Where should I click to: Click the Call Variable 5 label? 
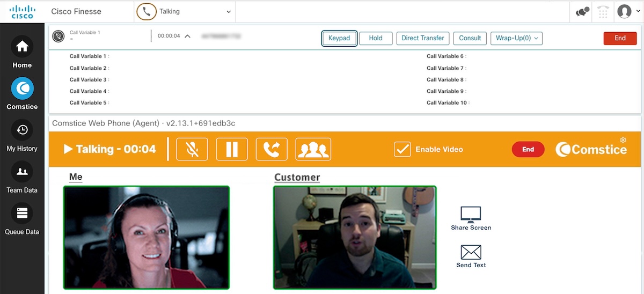pos(88,102)
